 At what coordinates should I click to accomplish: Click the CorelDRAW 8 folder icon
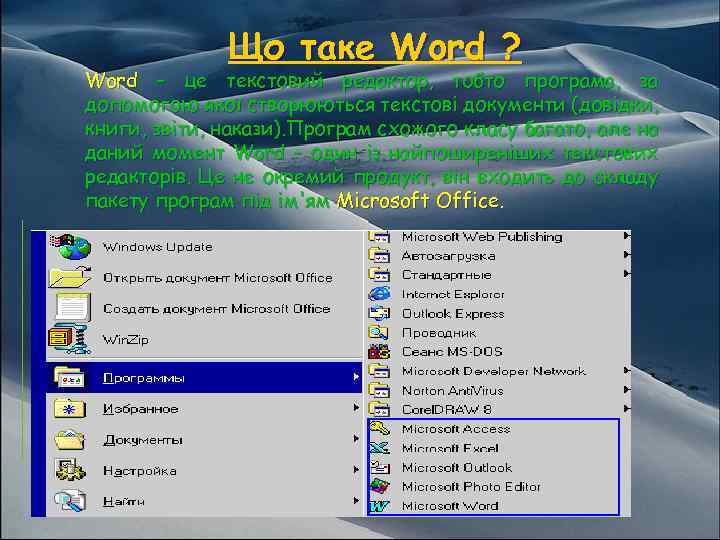379,409
